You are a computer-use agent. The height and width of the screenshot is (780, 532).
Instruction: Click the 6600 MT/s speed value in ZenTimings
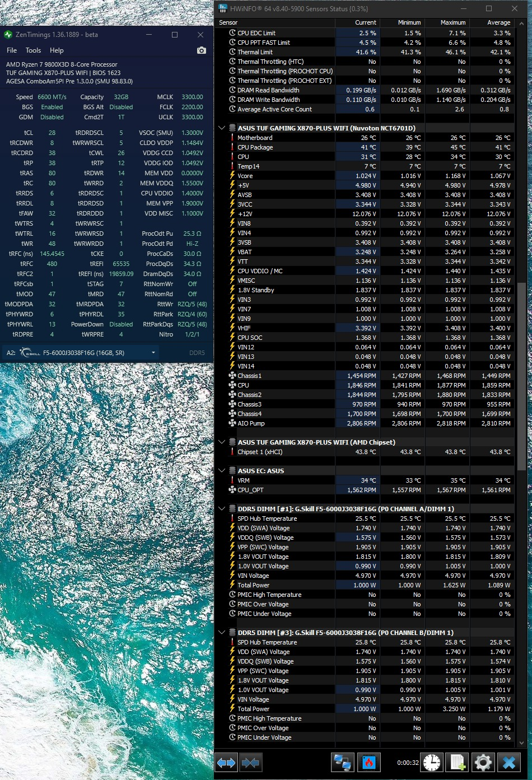click(52, 97)
